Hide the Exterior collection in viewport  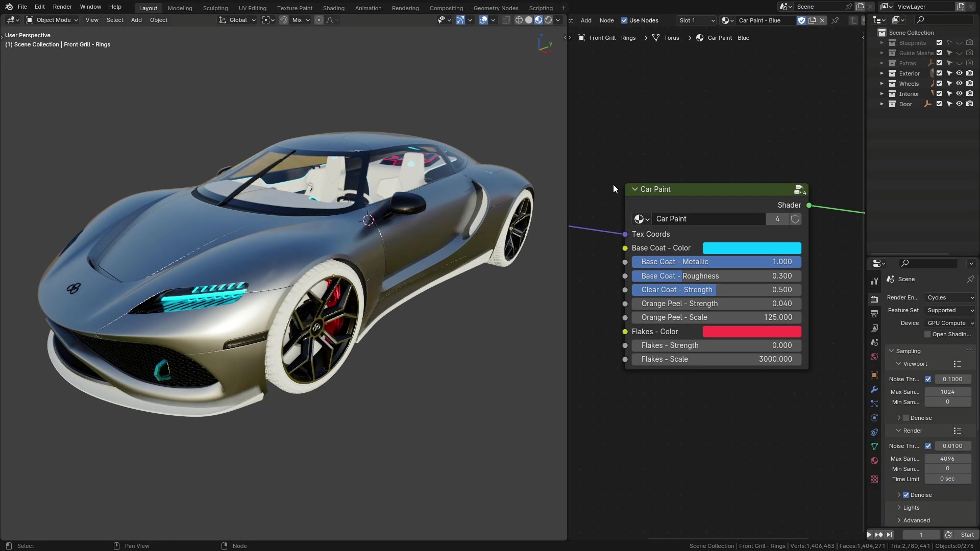(959, 73)
